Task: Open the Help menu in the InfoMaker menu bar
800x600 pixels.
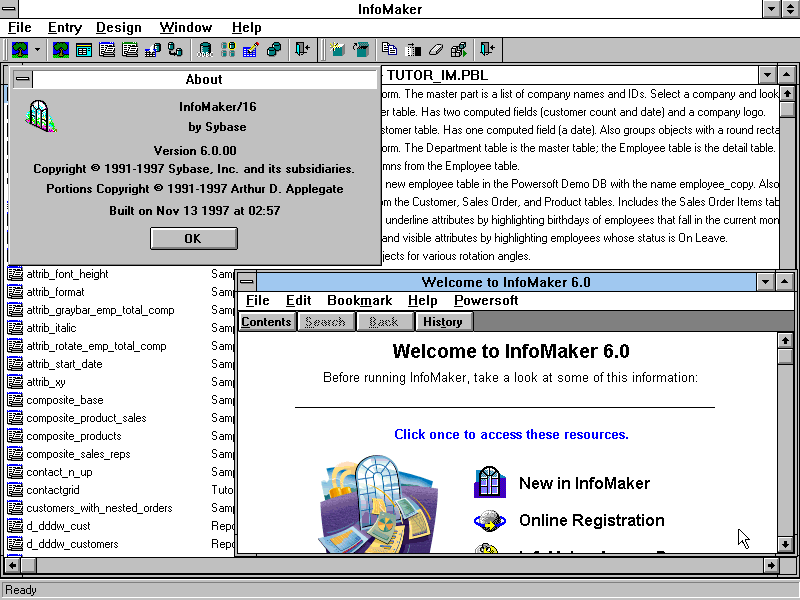Action: coord(246,28)
